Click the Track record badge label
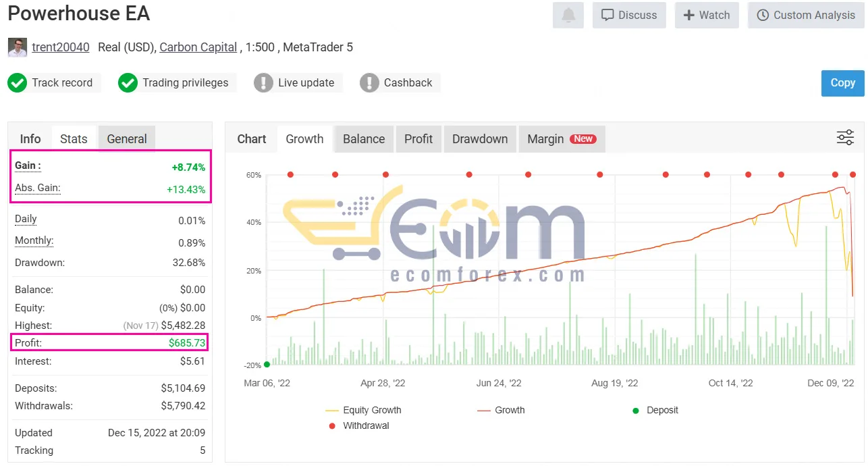868x466 pixels. (x=62, y=83)
